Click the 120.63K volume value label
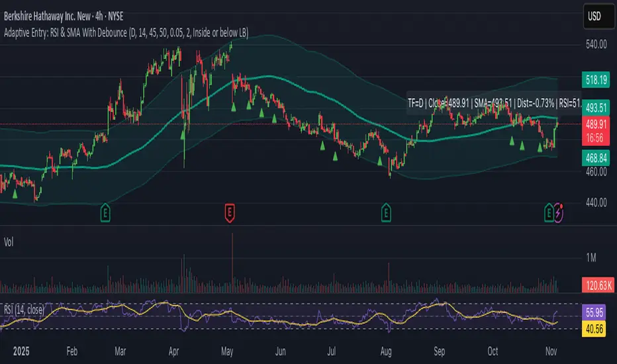617x364 pixels. pyautogui.click(x=598, y=285)
